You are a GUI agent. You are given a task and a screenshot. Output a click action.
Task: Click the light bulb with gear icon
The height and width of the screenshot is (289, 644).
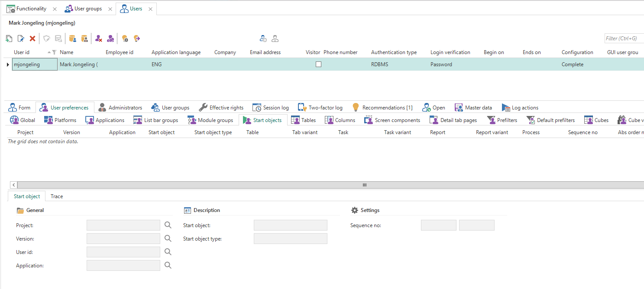coord(125,39)
